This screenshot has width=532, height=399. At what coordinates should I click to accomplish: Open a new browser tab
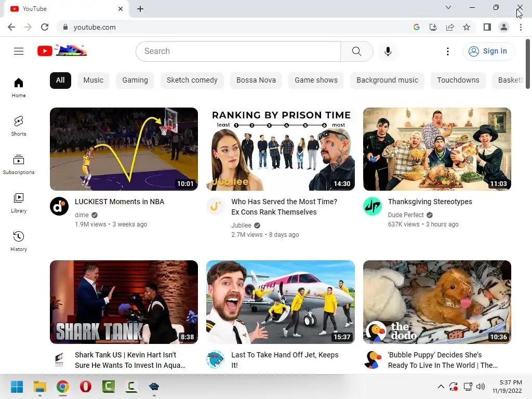(140, 9)
